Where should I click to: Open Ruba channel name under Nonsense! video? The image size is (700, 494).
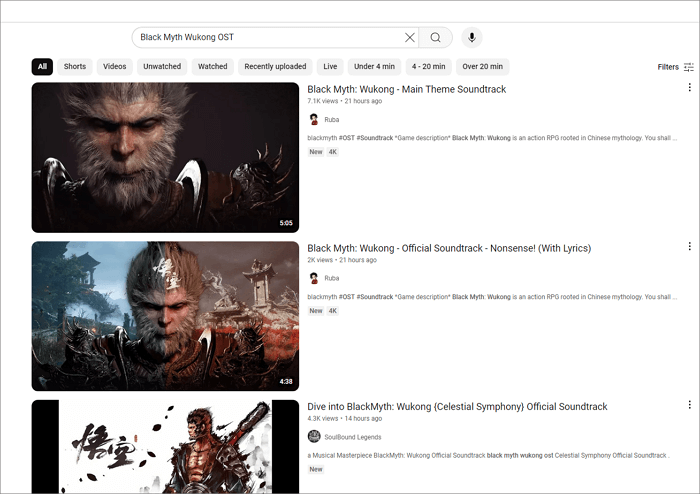point(332,278)
